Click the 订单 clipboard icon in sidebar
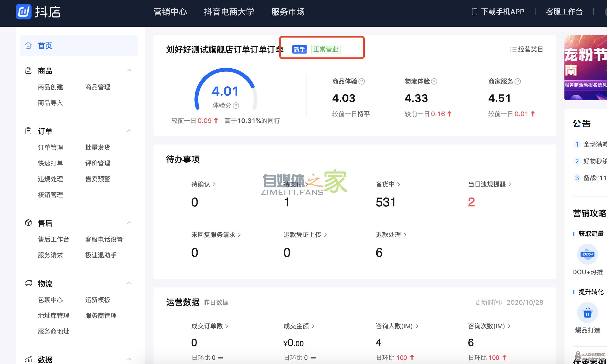 coord(28,131)
